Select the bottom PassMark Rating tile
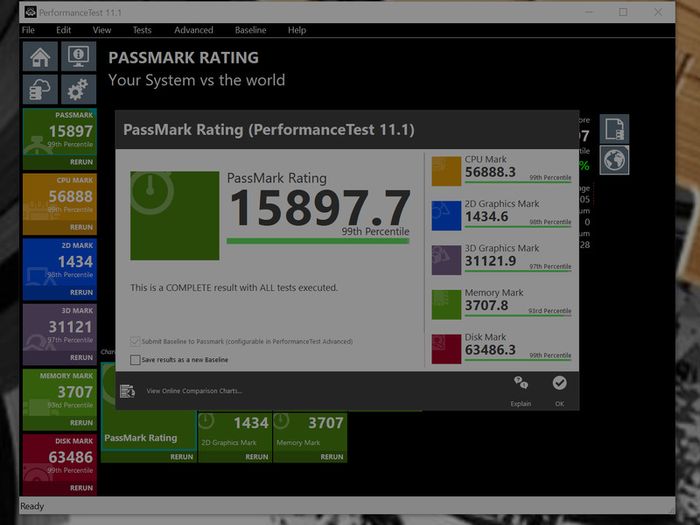Screen dimensions: 700x525 (148, 431)
